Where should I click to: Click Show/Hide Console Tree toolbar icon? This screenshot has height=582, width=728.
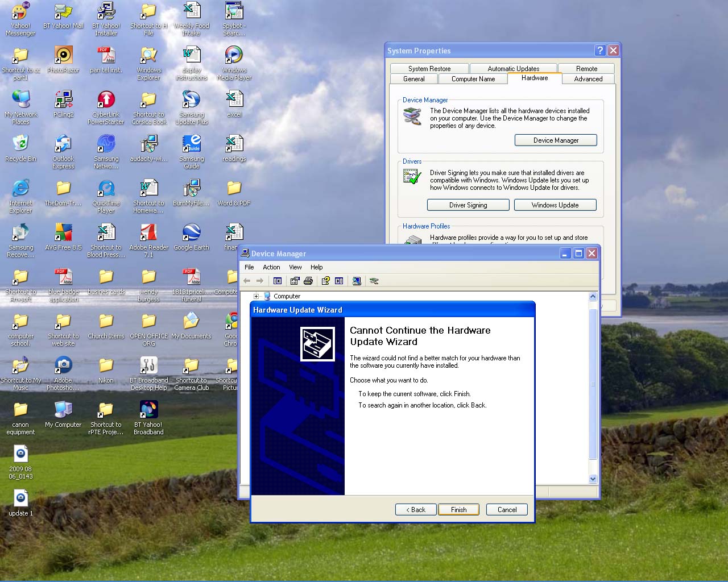pyautogui.click(x=278, y=281)
